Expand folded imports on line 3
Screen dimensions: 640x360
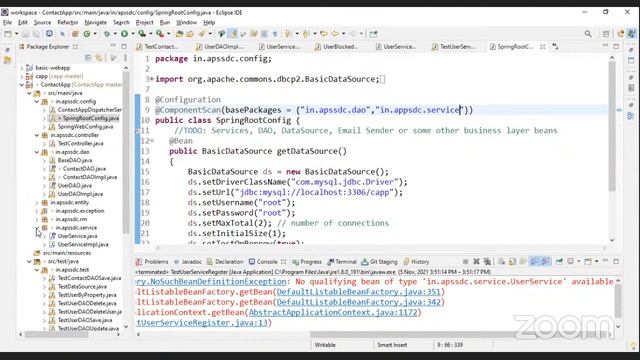pyautogui.click(x=152, y=79)
